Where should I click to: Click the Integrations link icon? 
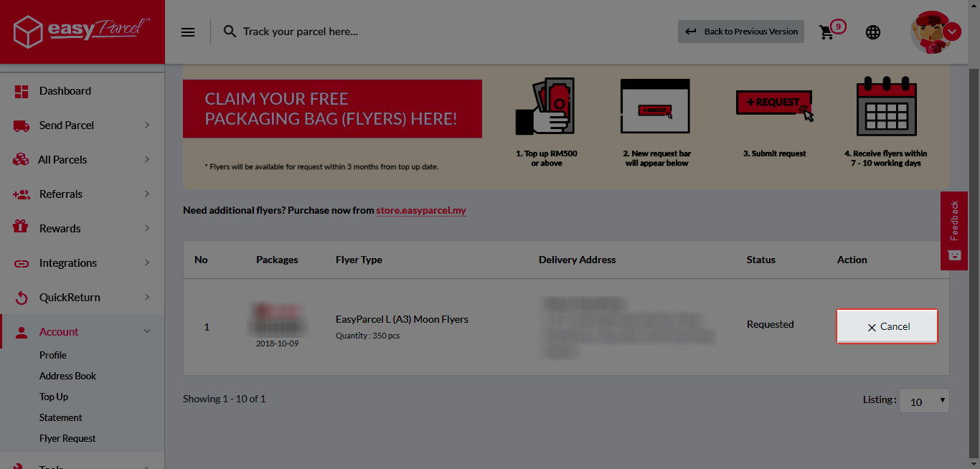22,263
